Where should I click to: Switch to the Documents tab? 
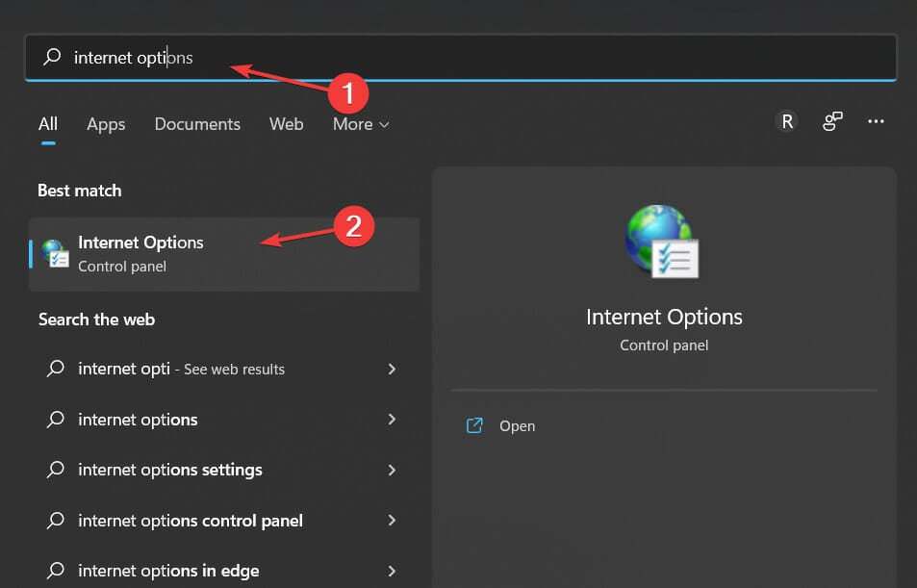pos(197,124)
